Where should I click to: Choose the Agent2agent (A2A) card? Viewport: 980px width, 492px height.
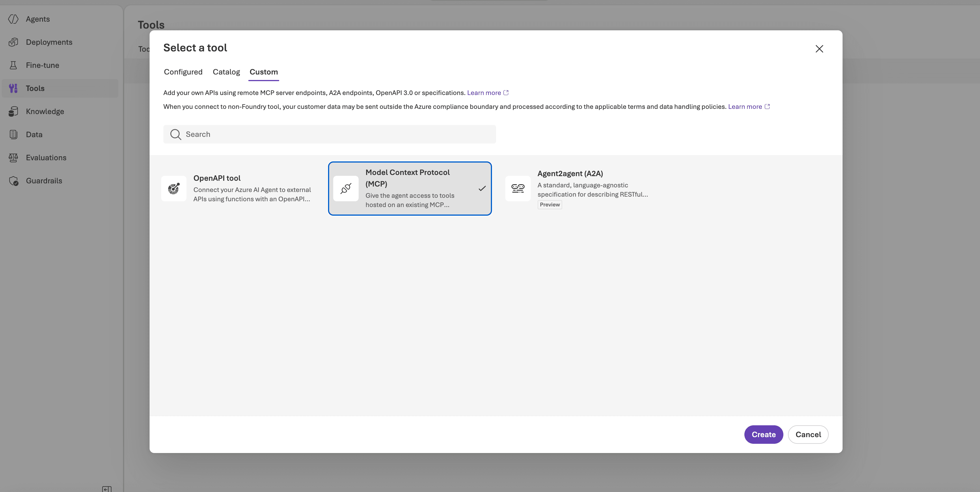point(582,188)
